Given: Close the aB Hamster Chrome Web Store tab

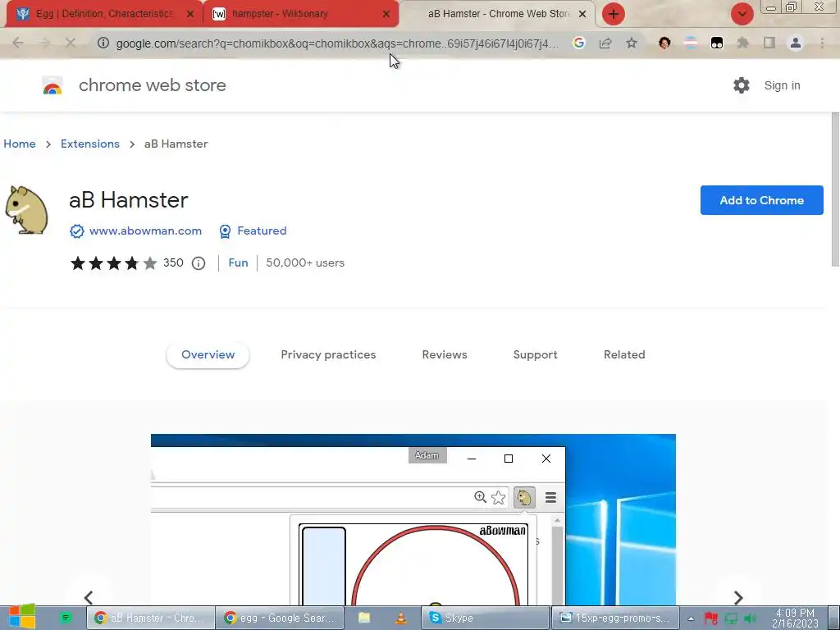Looking at the screenshot, I should click(x=582, y=14).
